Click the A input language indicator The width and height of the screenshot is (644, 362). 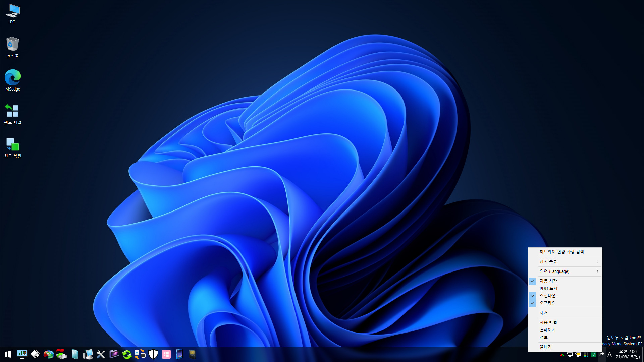[x=610, y=355]
